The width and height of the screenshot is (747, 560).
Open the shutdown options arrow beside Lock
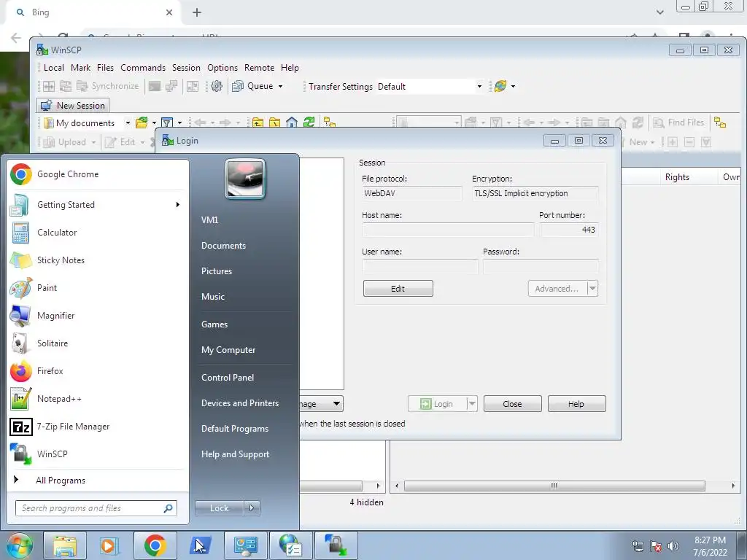(x=252, y=508)
